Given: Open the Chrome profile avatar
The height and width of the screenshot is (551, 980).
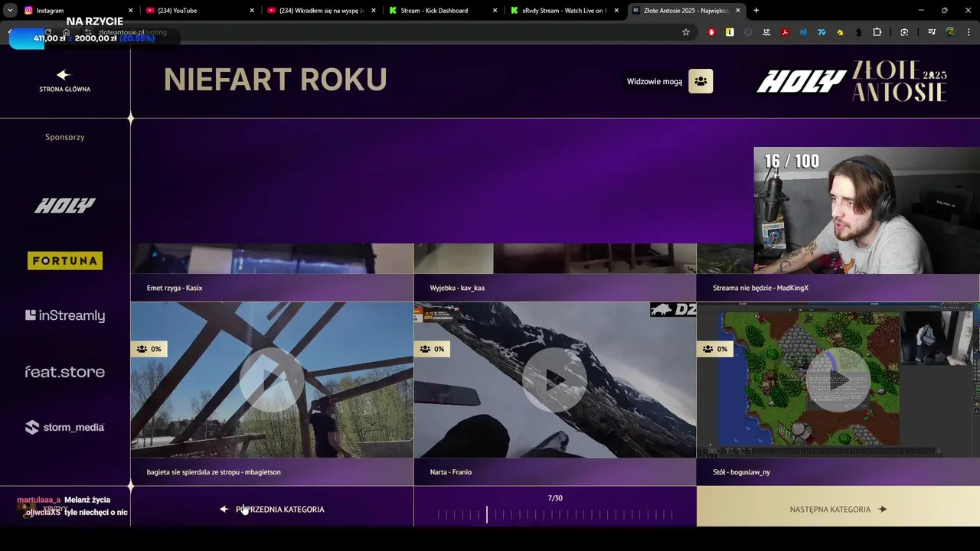Looking at the screenshot, I should click(x=950, y=32).
